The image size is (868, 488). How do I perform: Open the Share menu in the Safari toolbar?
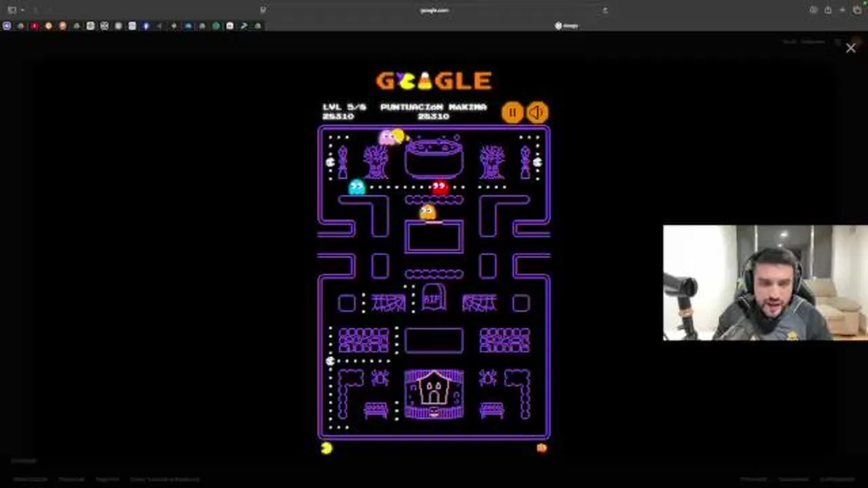click(828, 10)
